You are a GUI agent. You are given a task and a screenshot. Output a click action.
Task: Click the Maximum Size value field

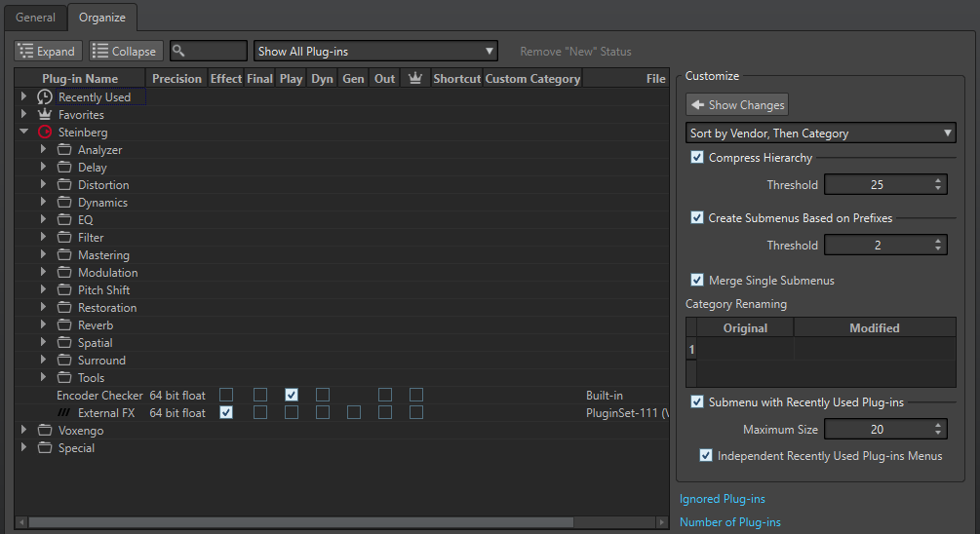click(877, 430)
